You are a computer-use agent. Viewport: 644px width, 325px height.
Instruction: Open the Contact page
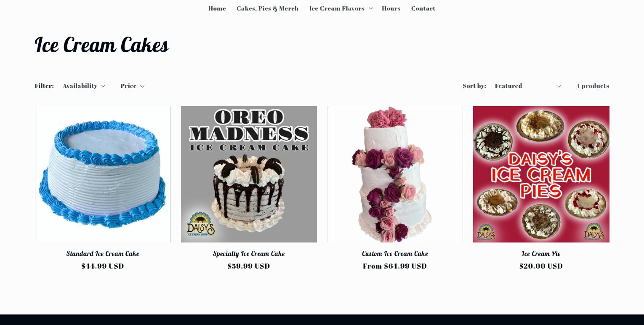pyautogui.click(x=423, y=8)
